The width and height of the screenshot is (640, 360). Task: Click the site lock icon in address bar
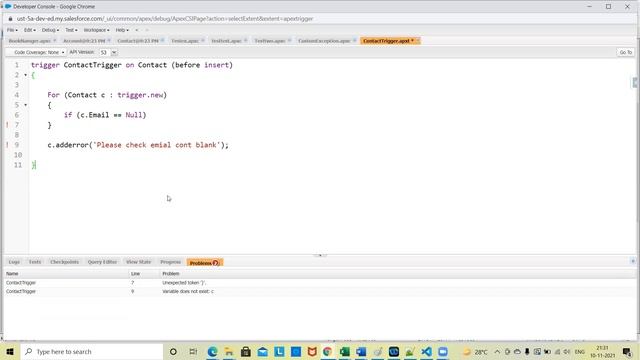pyautogui.click(x=10, y=19)
